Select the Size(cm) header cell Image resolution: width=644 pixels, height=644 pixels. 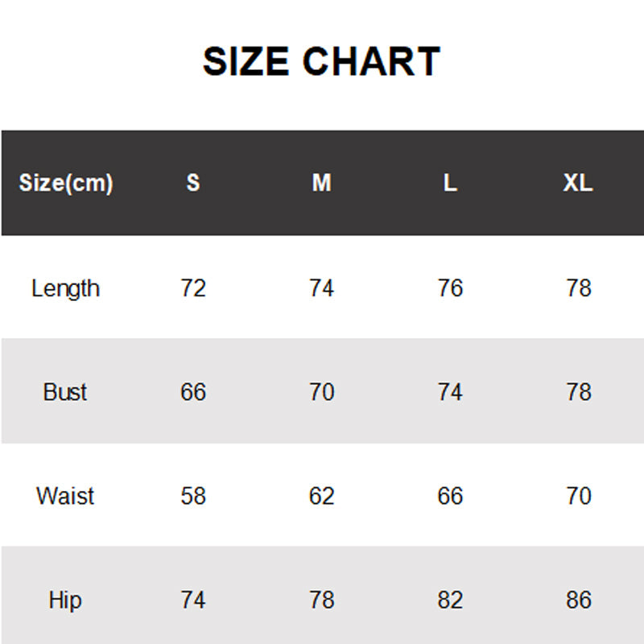[x=66, y=183]
